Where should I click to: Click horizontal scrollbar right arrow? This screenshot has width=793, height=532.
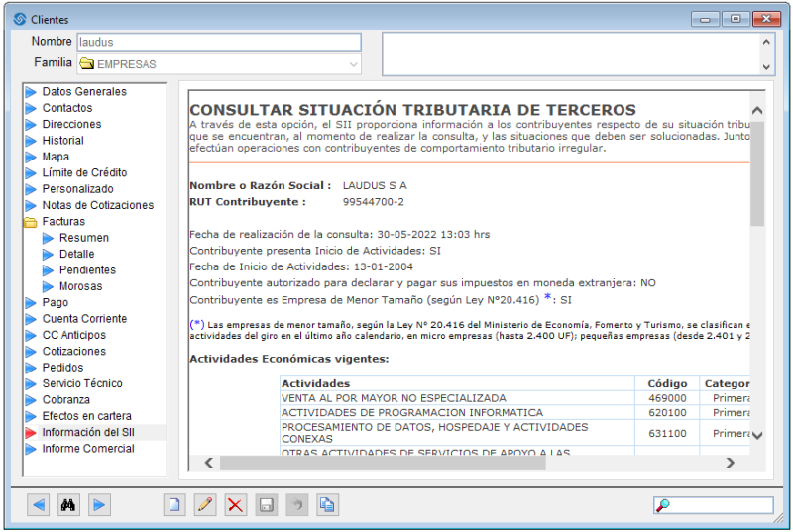click(x=730, y=463)
